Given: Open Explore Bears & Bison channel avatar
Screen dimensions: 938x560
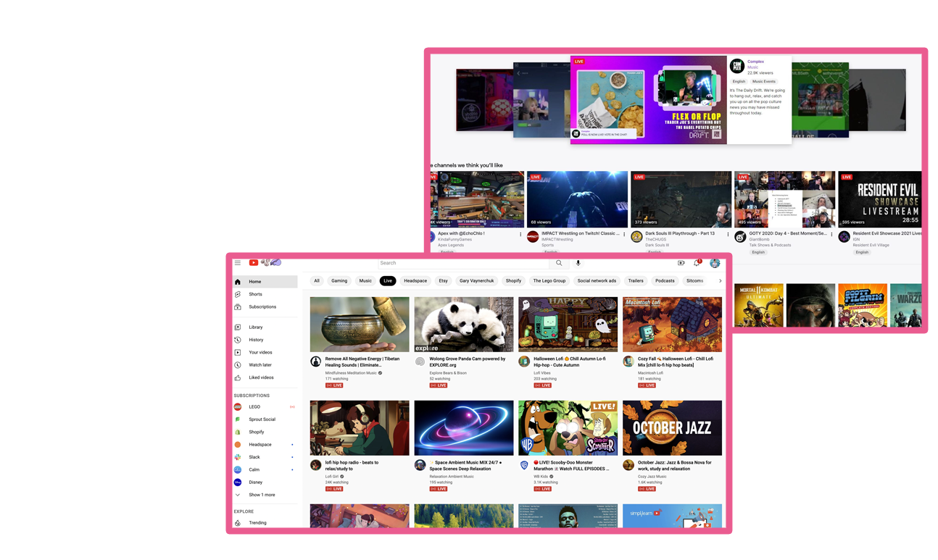Looking at the screenshot, I should 420,362.
